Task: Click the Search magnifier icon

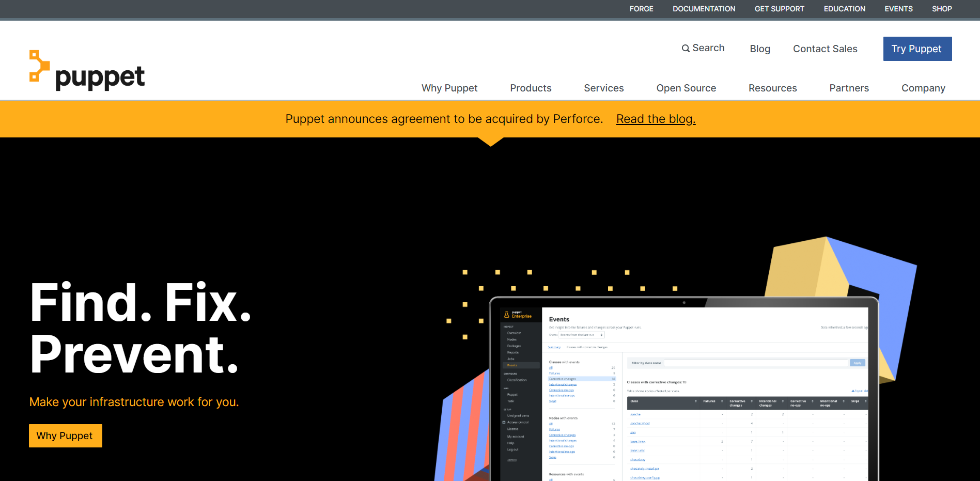Action: pos(686,49)
